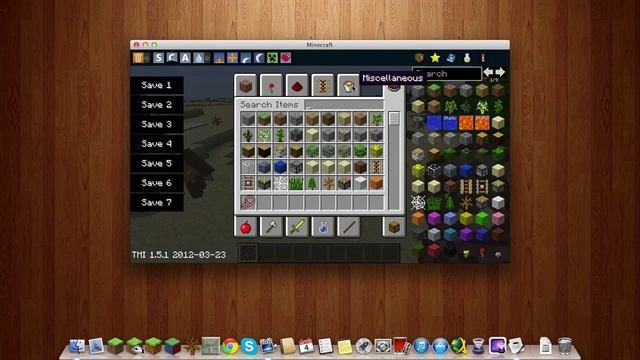Set time to sunrise in TMI toolbar
This screenshot has height=360, width=640.
point(219,58)
